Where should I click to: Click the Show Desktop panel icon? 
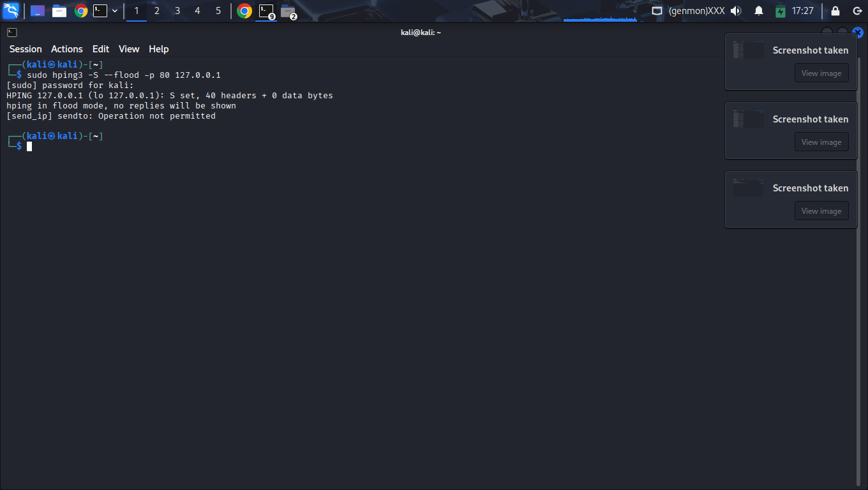pos(38,11)
